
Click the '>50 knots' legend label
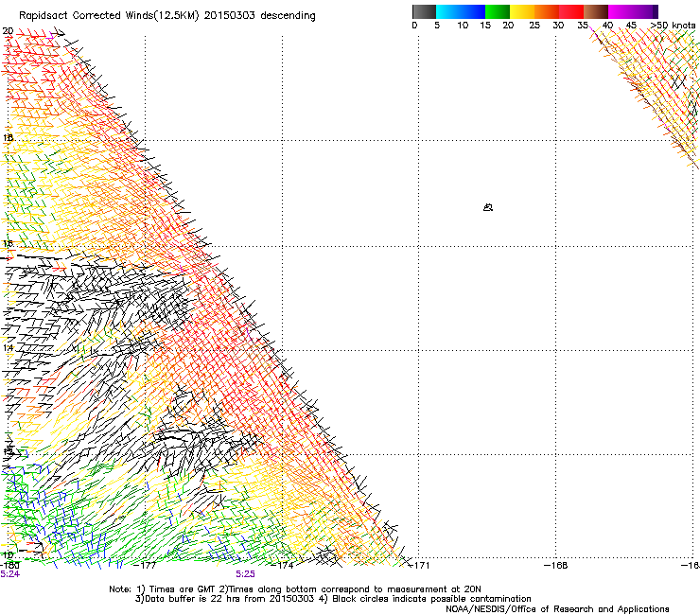(673, 26)
